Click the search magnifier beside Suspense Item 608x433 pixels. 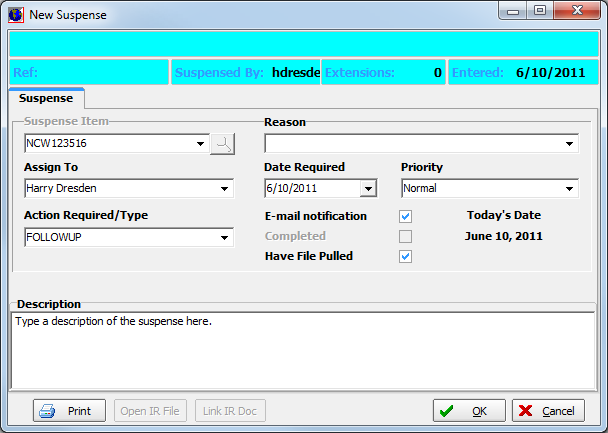pyautogui.click(x=222, y=144)
